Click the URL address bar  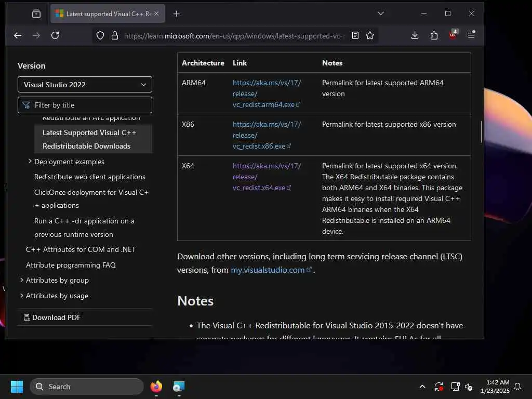tap(233, 36)
